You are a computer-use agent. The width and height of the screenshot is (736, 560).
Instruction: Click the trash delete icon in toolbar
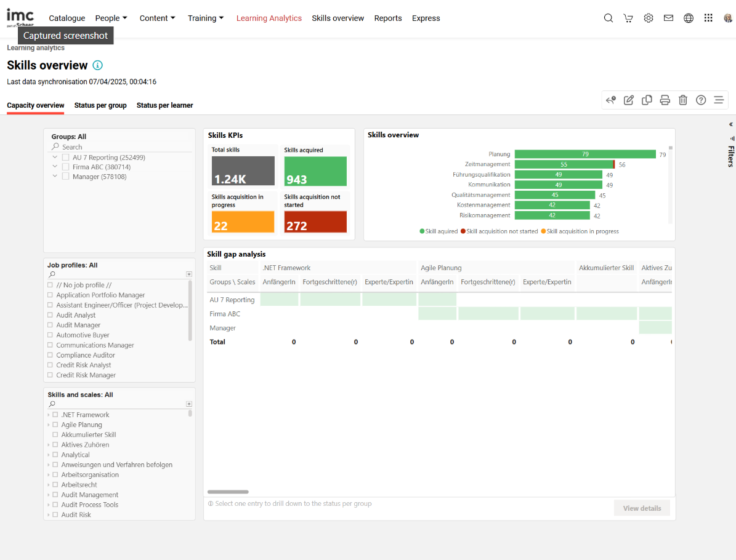click(x=683, y=100)
